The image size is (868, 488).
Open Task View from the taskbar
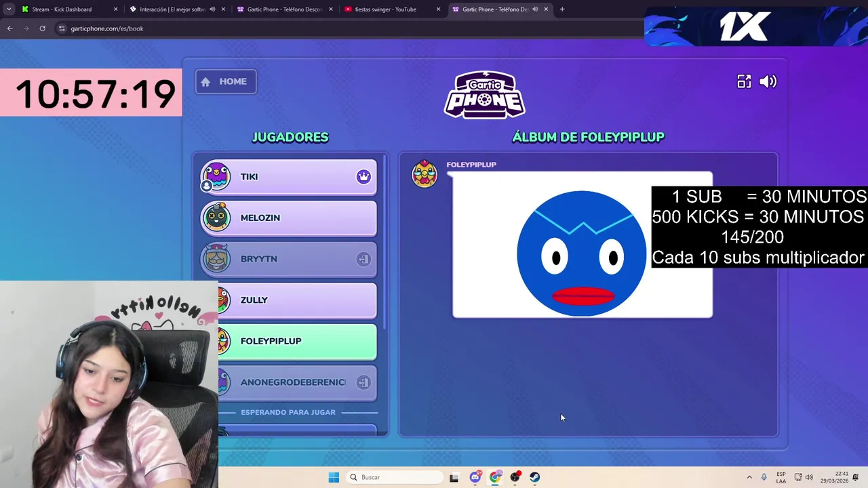[454, 477]
